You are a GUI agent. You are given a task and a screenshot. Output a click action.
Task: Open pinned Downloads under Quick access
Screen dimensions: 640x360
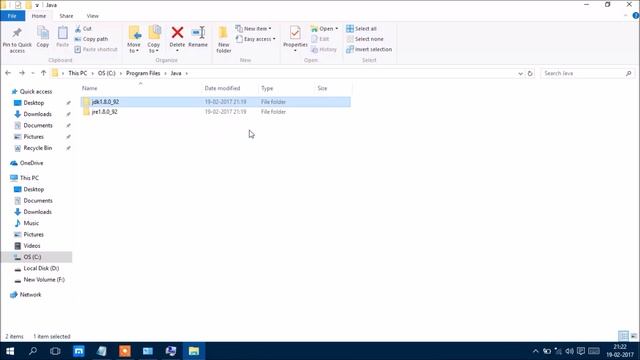coord(37,114)
